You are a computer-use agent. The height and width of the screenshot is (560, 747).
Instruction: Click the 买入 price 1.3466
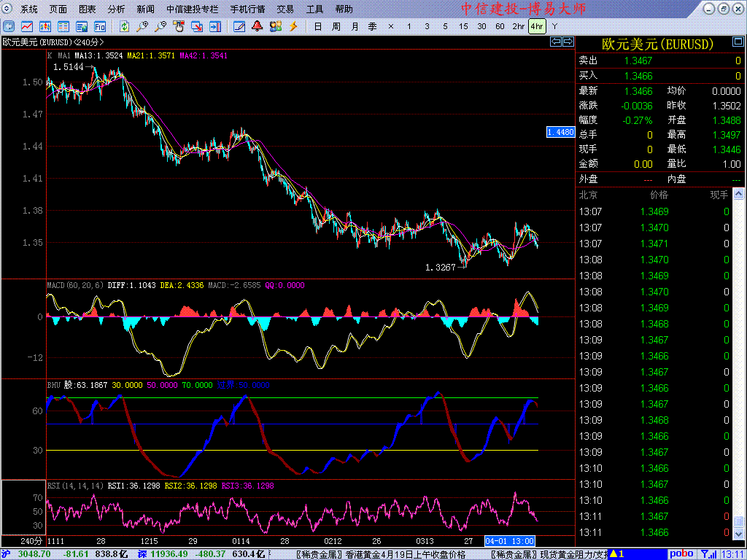coord(638,76)
